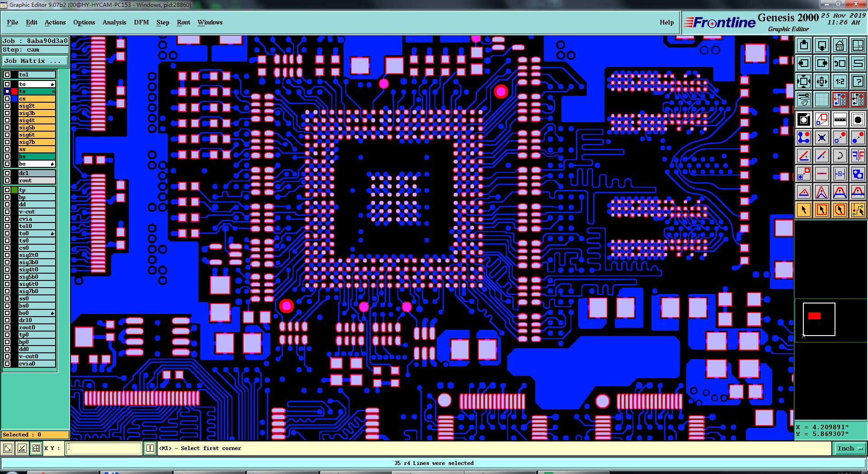Screen dimensions: 868x474
Task: Click the 1:2 scale zoom icon
Action: click(840, 81)
